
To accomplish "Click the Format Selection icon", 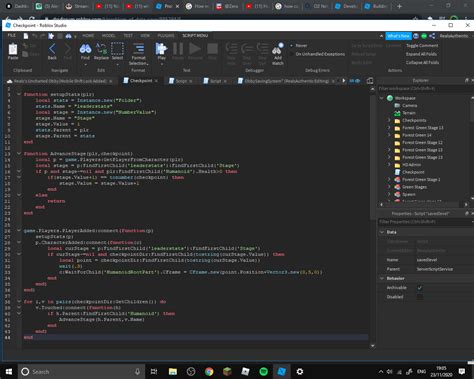I will (138, 49).
